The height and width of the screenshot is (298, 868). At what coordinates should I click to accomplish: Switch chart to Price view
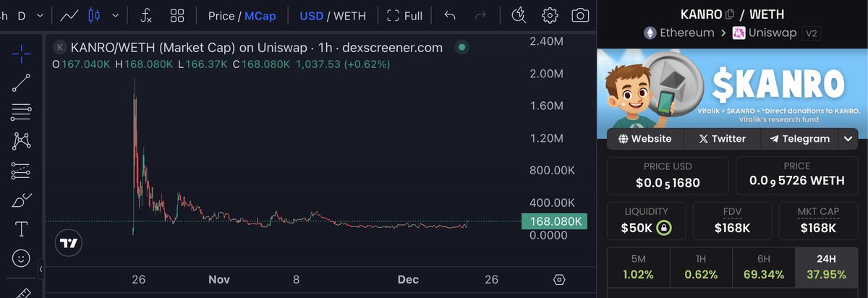[x=221, y=15]
